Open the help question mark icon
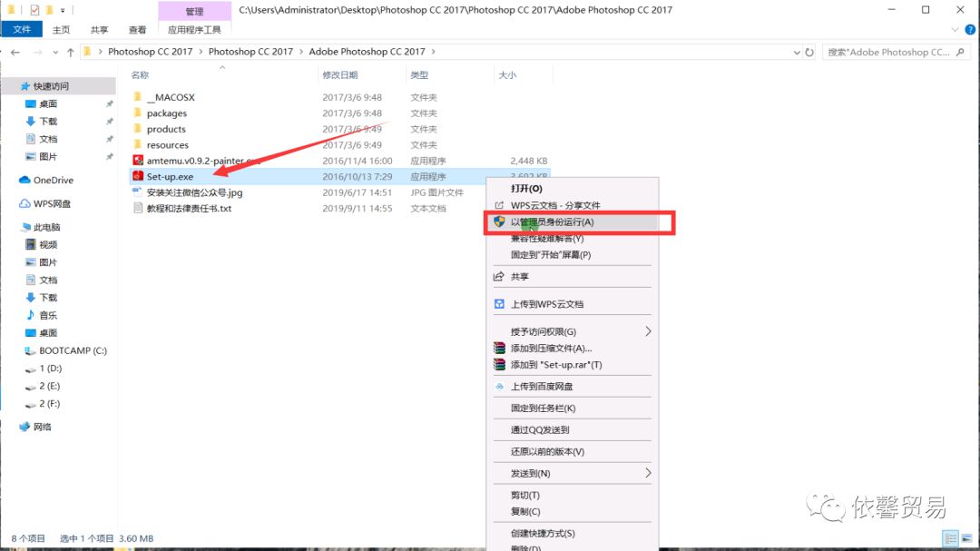980x551 pixels. [x=970, y=29]
